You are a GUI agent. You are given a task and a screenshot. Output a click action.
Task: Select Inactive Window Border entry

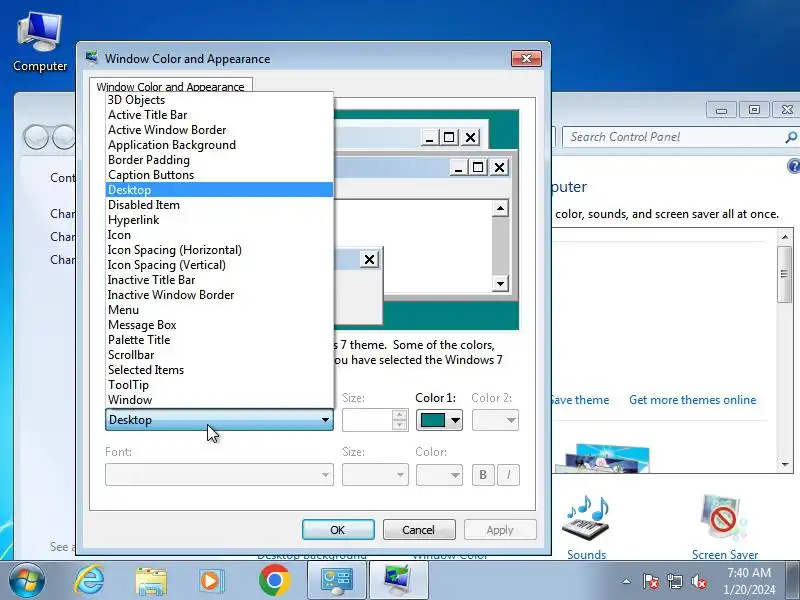pos(219,295)
